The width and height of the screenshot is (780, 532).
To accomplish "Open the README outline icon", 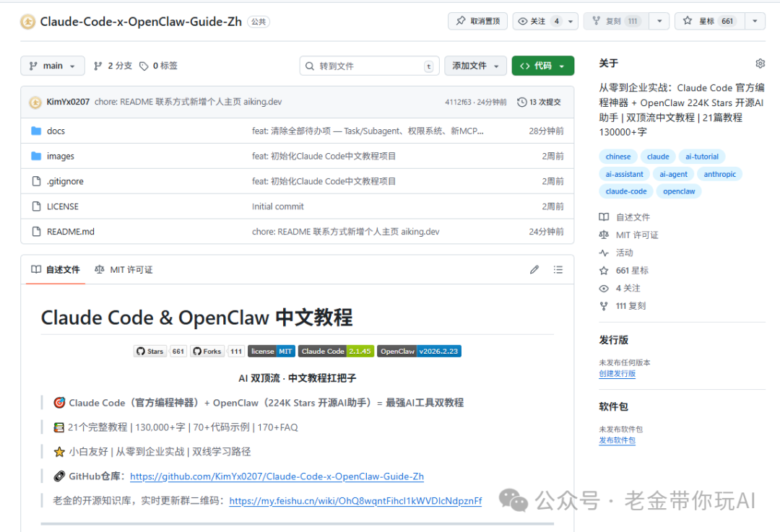I will click(558, 269).
